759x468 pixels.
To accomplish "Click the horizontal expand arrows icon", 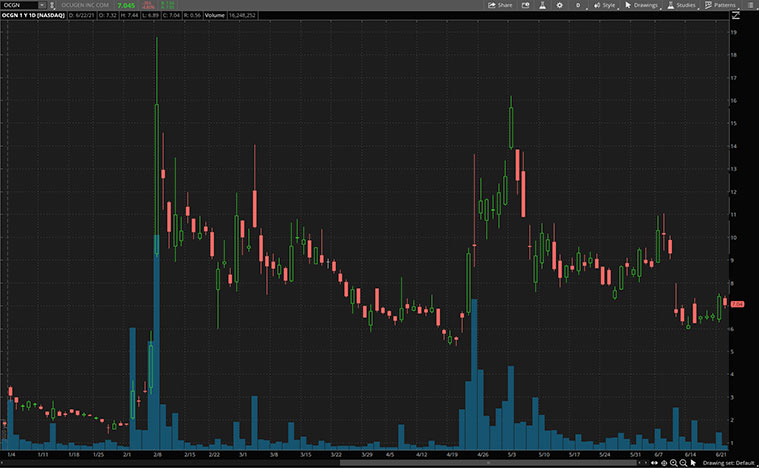I will click(x=655, y=463).
